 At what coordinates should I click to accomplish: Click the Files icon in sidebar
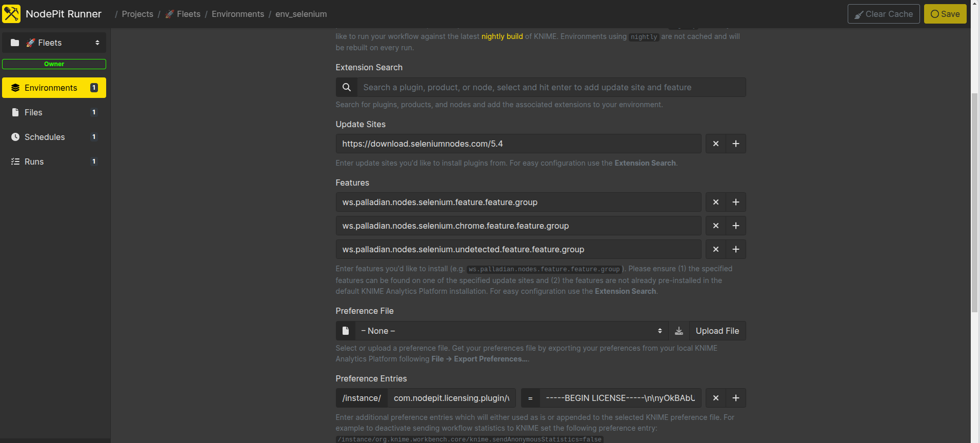pos(15,112)
